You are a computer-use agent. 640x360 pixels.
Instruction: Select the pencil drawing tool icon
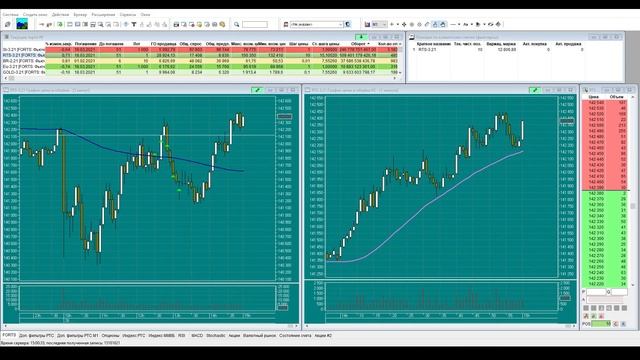click(x=427, y=24)
